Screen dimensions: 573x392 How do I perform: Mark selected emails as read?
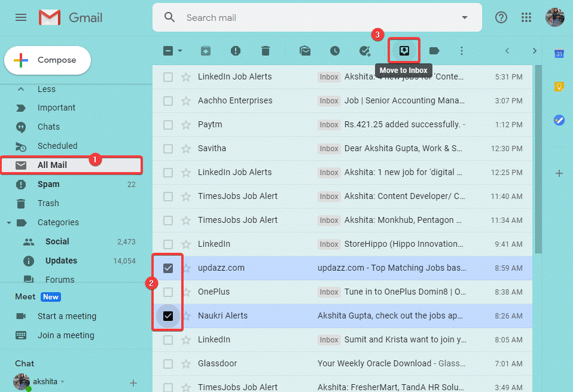tap(305, 51)
